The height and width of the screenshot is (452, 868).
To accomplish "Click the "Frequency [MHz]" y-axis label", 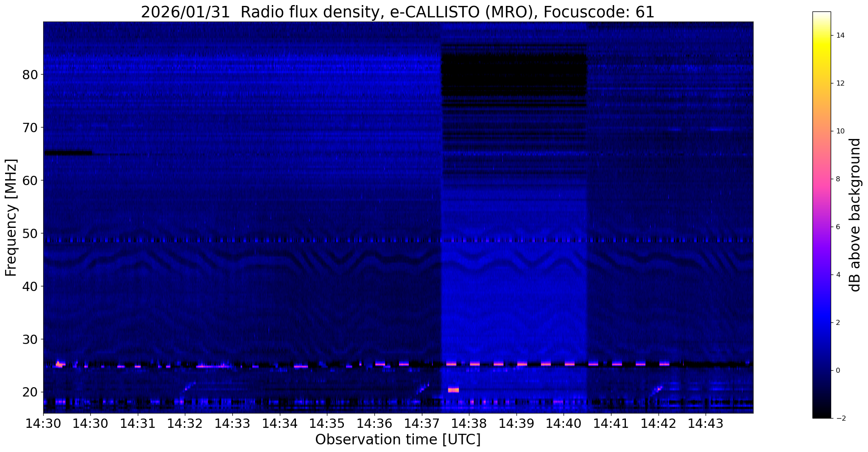I will coord(11,217).
